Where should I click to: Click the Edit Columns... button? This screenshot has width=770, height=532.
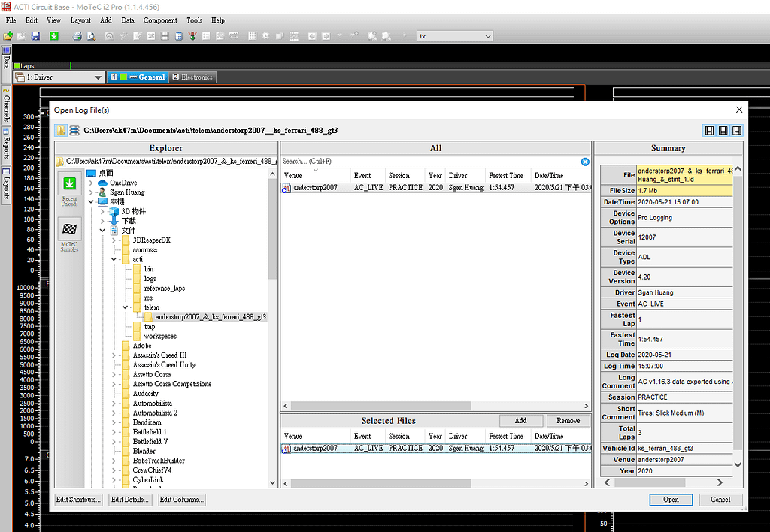tap(181, 500)
